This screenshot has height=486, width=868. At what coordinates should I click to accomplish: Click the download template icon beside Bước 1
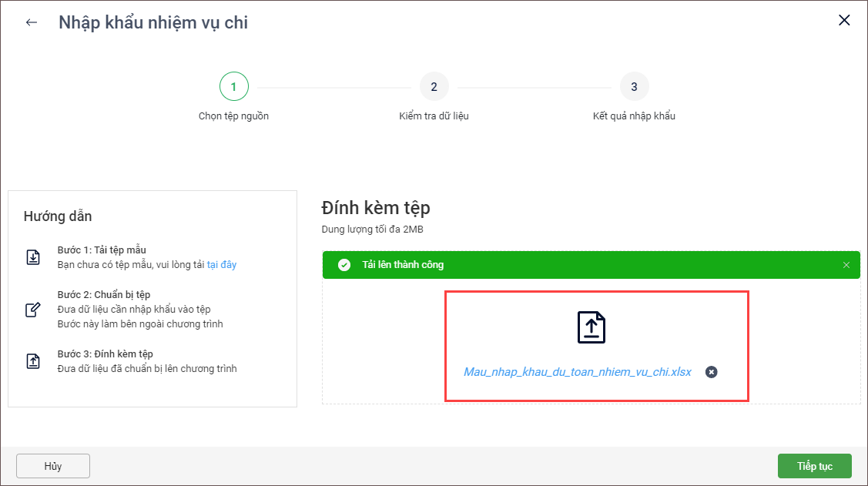click(33, 257)
